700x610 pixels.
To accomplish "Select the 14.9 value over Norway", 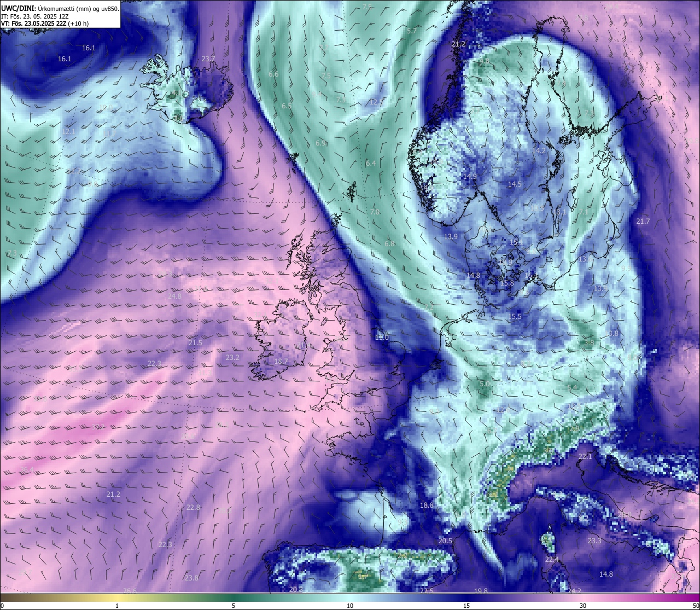I will (470, 176).
